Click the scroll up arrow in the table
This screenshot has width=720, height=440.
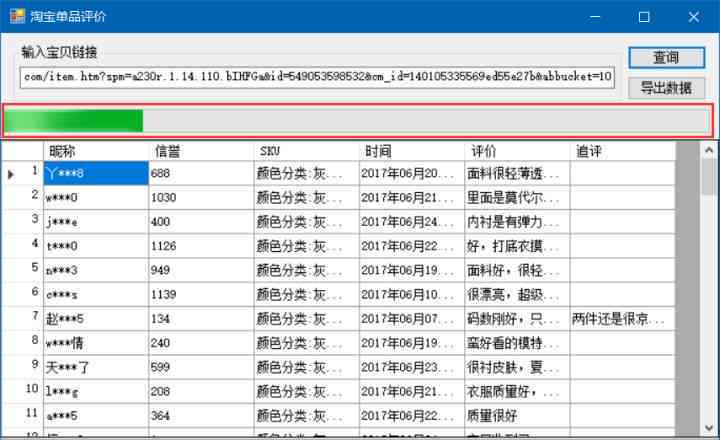pos(709,150)
